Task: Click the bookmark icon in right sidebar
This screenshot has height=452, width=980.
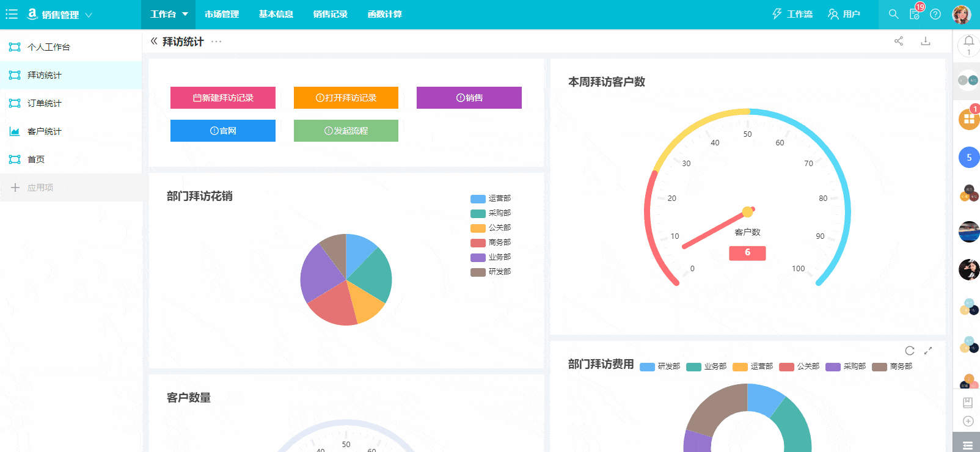Action: 968,403
